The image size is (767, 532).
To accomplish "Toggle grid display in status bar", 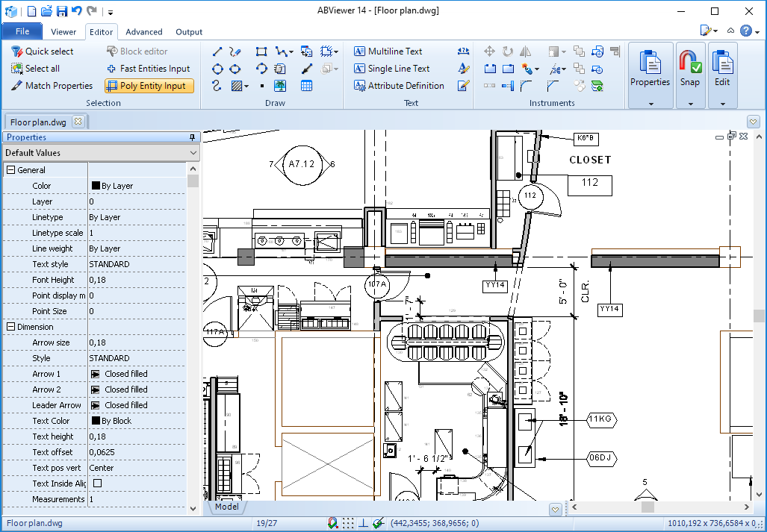I will 348,523.
